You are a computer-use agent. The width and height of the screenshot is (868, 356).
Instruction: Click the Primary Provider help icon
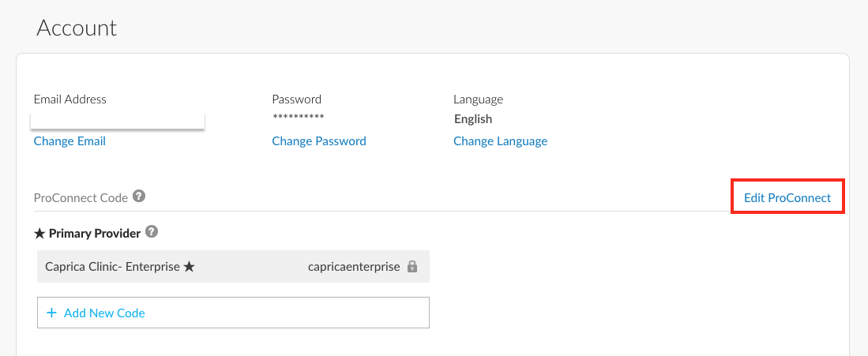click(x=152, y=232)
